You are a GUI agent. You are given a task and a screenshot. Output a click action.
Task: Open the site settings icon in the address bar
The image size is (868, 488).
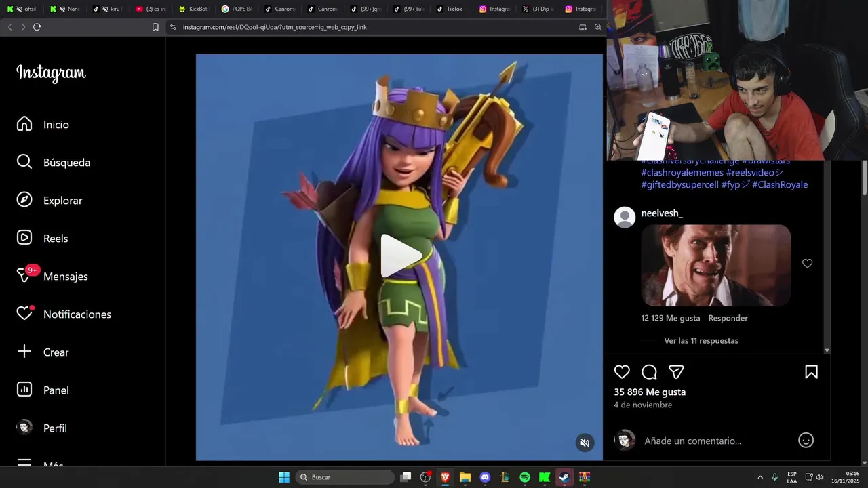pos(173,27)
